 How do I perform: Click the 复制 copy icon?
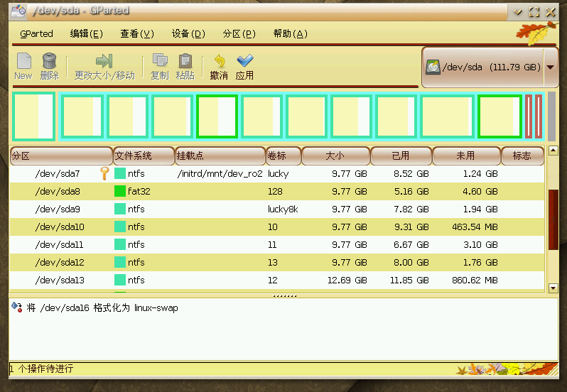(160, 60)
